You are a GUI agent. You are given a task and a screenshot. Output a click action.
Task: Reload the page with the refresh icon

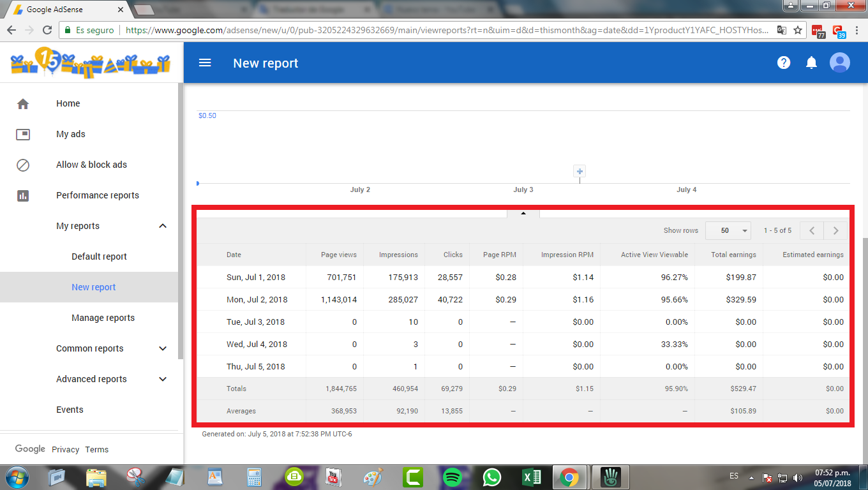[x=47, y=30]
